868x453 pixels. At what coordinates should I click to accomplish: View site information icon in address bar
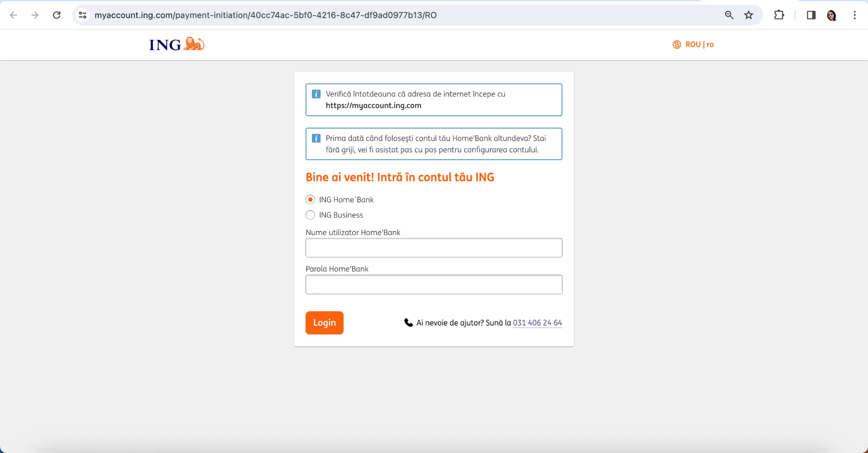pyautogui.click(x=83, y=15)
